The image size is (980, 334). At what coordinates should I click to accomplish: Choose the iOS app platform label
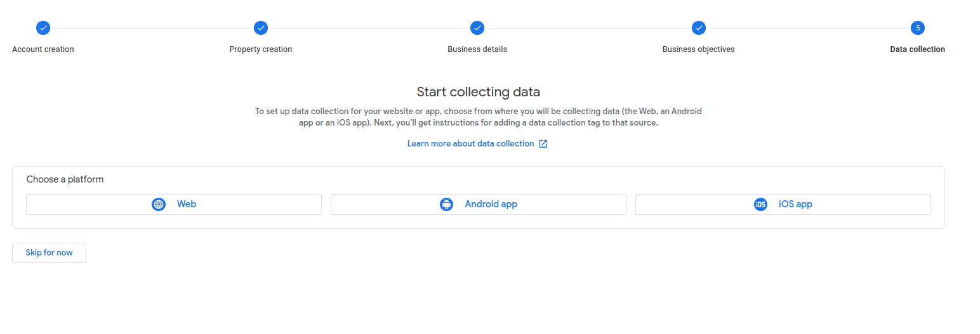coord(795,204)
